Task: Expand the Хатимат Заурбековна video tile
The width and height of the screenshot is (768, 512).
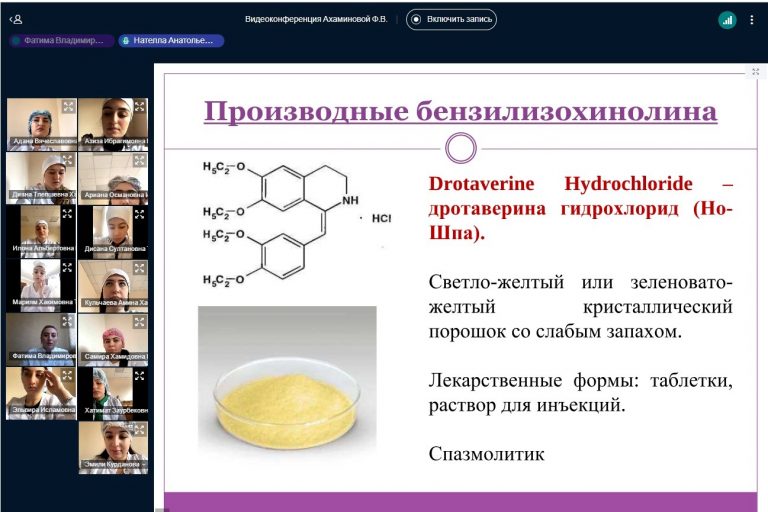Action: point(140,376)
